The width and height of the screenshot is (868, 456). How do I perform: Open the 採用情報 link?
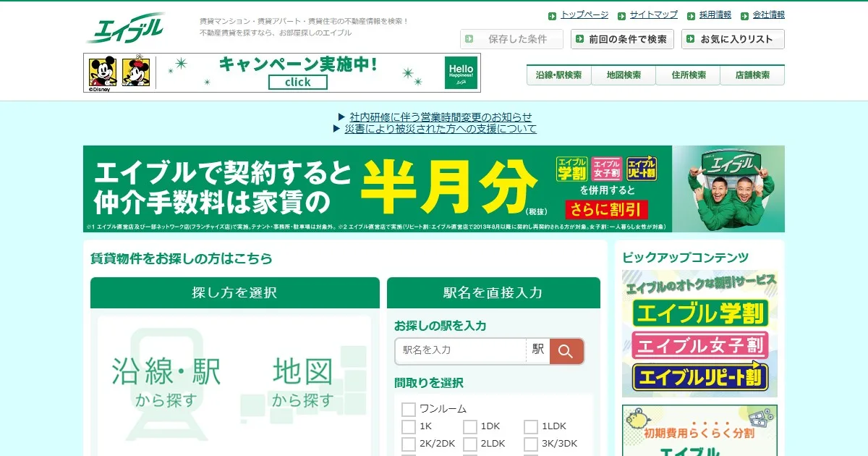[x=715, y=14]
